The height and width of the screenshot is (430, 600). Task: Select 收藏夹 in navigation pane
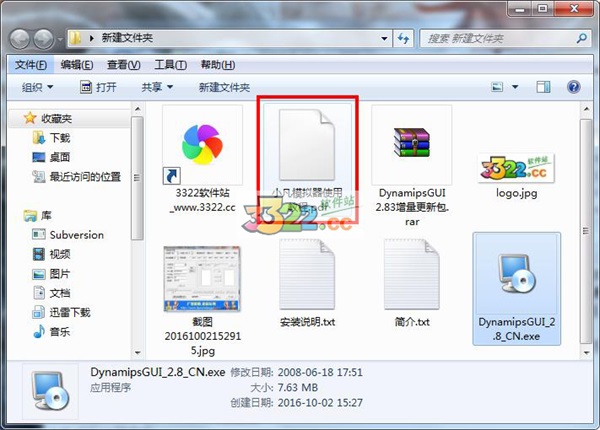click(56, 119)
